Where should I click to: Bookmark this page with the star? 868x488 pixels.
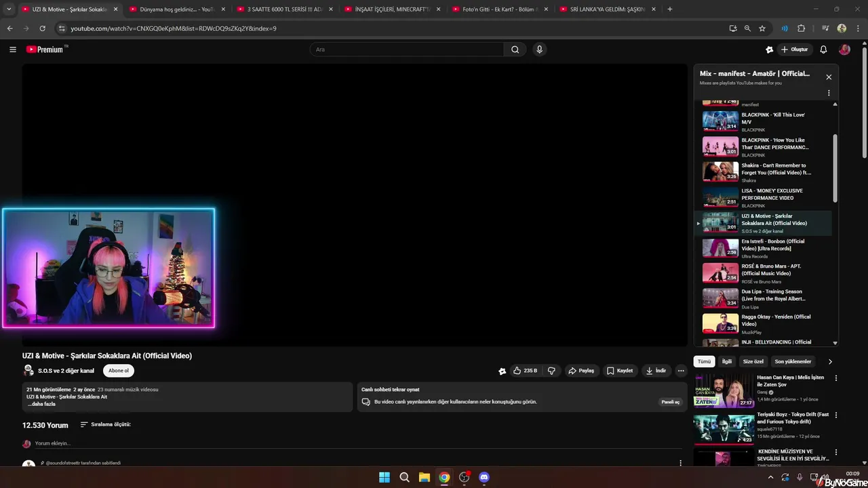[762, 28]
